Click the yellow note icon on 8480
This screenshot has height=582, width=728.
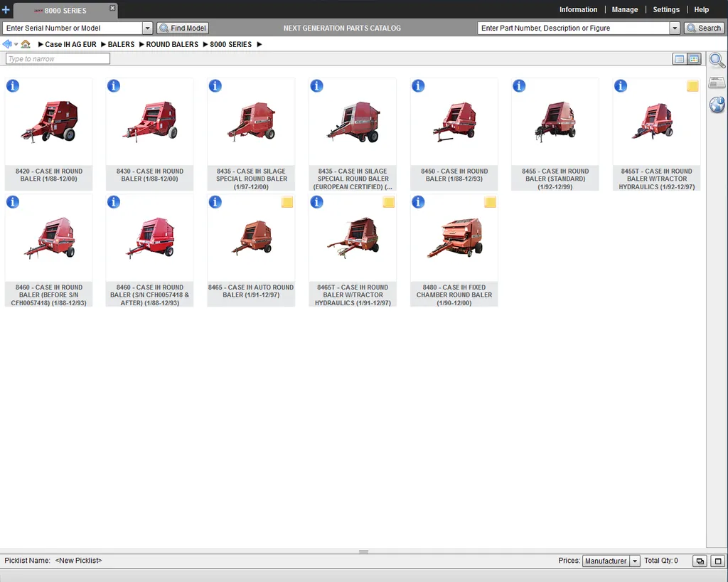[490, 202]
